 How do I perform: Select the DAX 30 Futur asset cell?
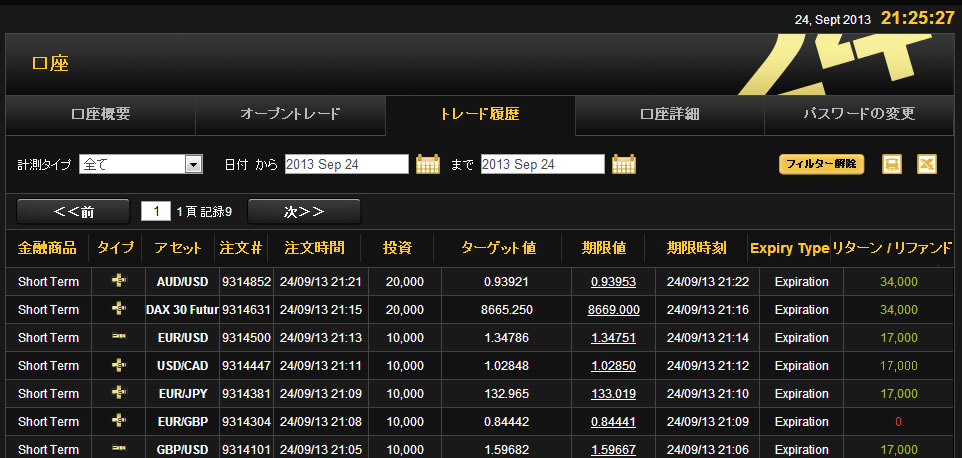click(182, 310)
